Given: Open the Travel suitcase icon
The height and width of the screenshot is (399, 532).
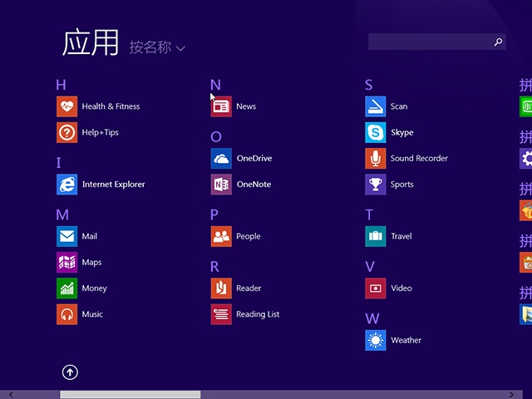Looking at the screenshot, I should (376, 236).
